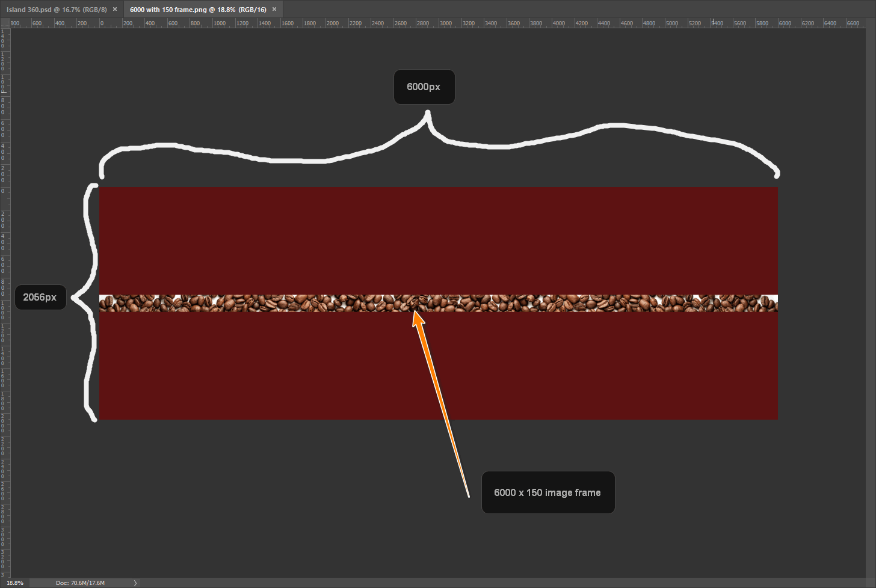Click the 6000 mark on horizontal ruler
The height and width of the screenshot is (588, 876).
pyautogui.click(x=785, y=23)
